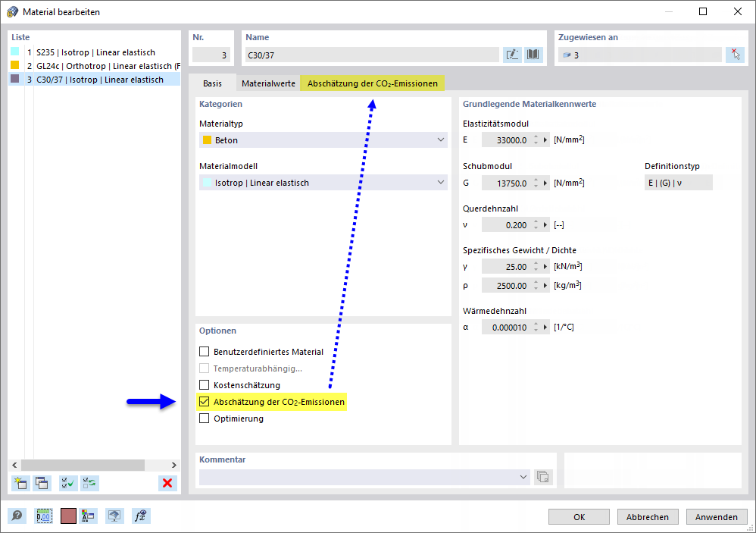Click the copy material icon below list
The width and height of the screenshot is (756, 533).
pyautogui.click(x=42, y=483)
